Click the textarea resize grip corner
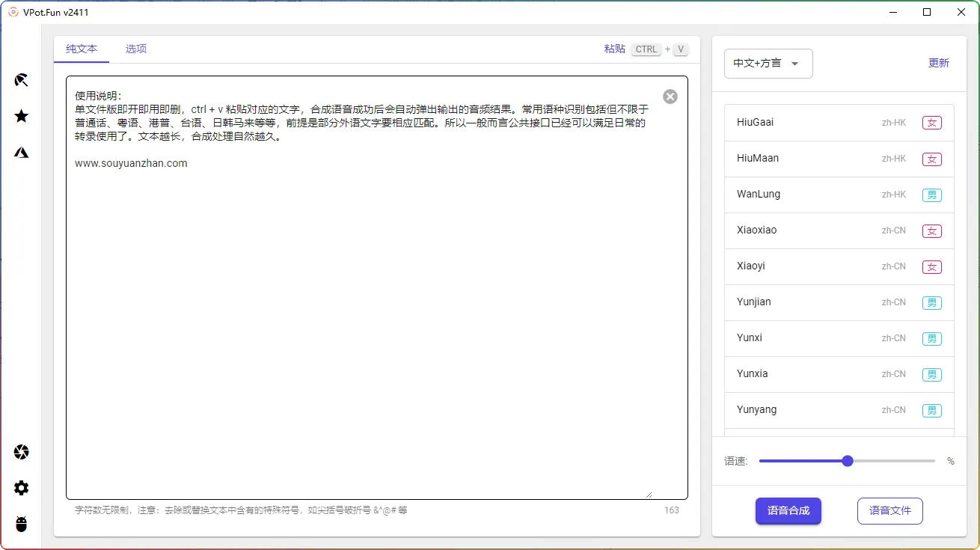This screenshot has height=550, width=980. point(649,494)
